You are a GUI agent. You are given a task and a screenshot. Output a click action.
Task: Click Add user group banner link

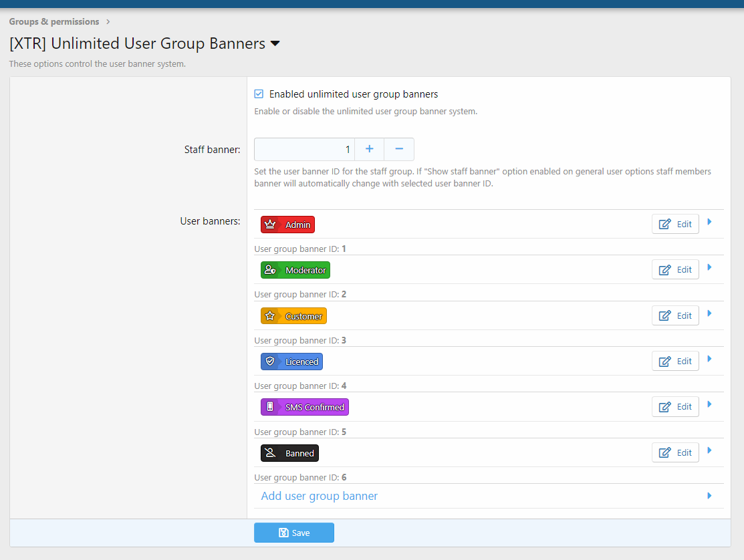tap(320, 496)
